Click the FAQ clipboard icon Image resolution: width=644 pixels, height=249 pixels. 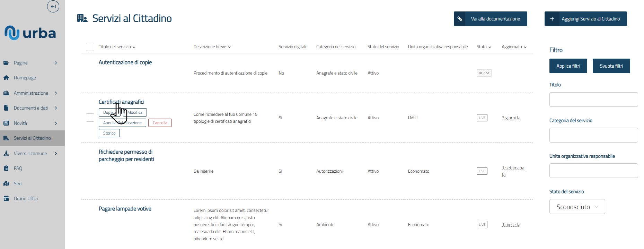6,169
